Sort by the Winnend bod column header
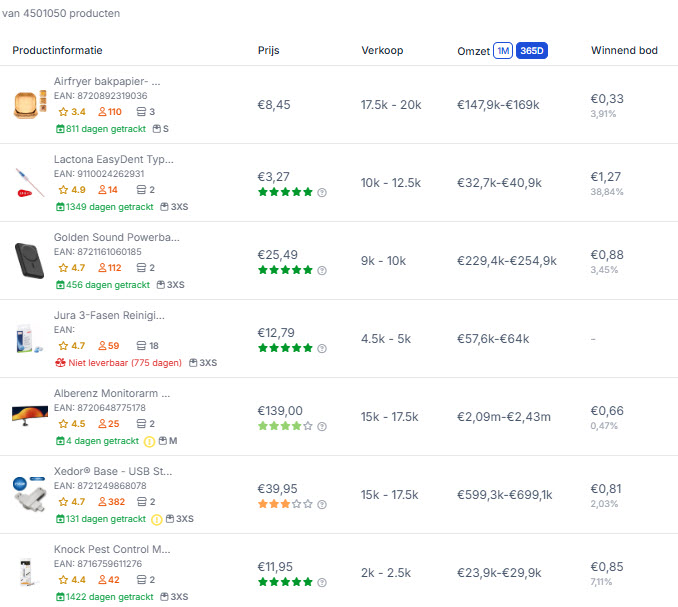The width and height of the screenshot is (678, 607). [624, 50]
